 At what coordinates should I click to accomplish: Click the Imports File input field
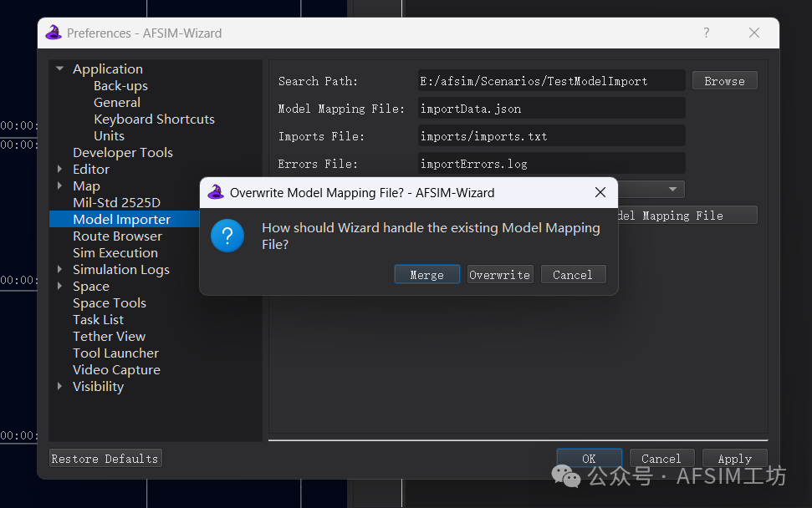click(x=552, y=136)
